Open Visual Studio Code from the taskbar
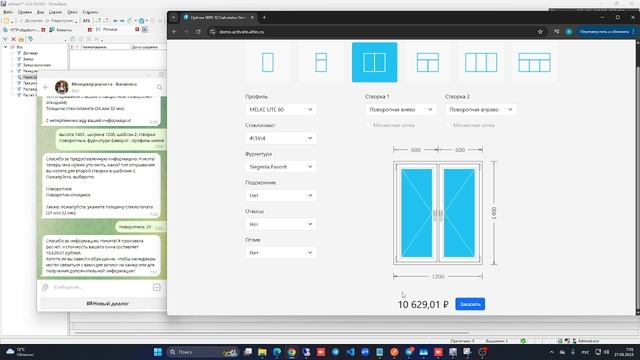 pyautogui.click(x=350, y=352)
